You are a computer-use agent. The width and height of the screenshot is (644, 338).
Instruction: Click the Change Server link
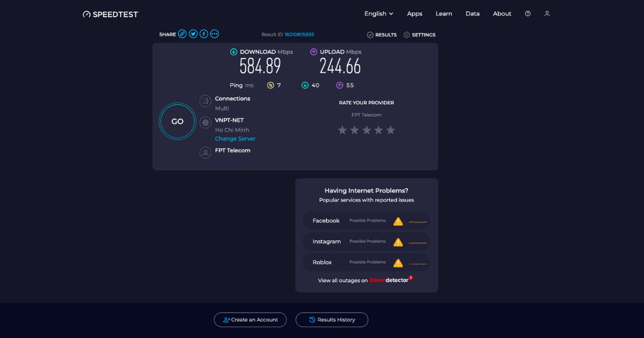[235, 138]
